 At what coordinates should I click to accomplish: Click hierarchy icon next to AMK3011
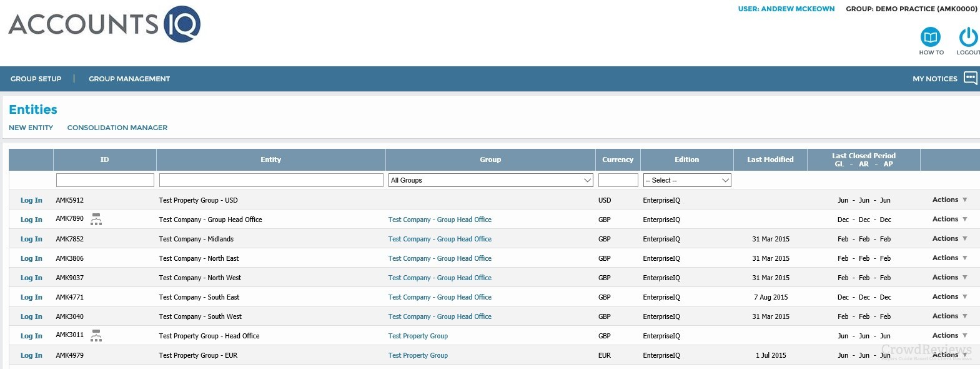coord(96,335)
